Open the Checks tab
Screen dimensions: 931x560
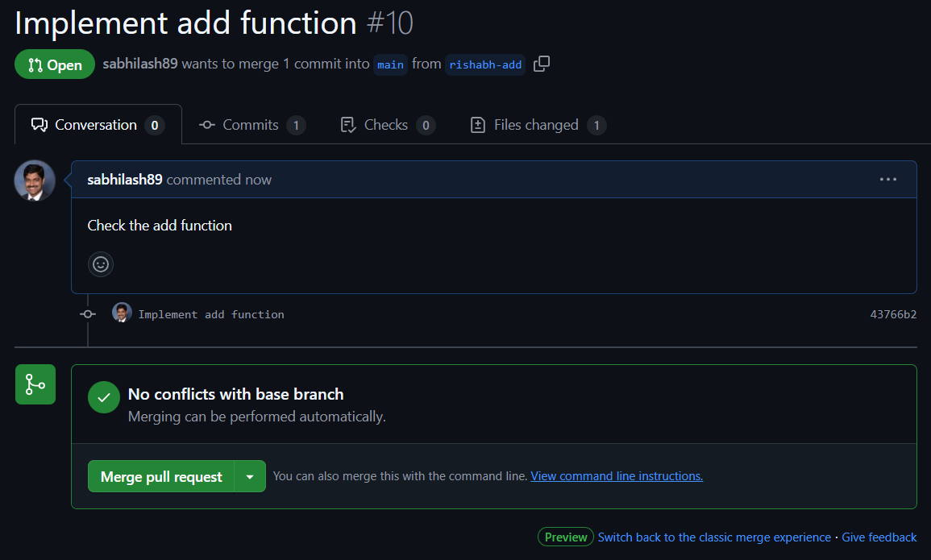tap(387, 125)
